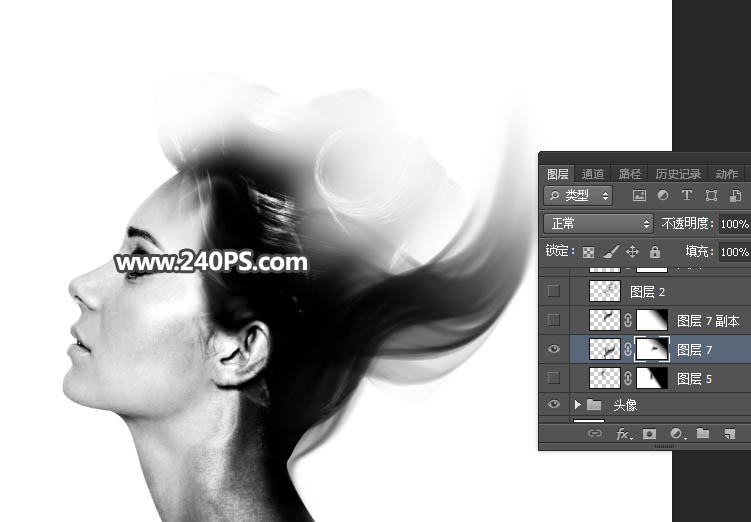The width and height of the screenshot is (751, 522).
Task: Hide 图层 7 with its eye icon
Action: (554, 349)
